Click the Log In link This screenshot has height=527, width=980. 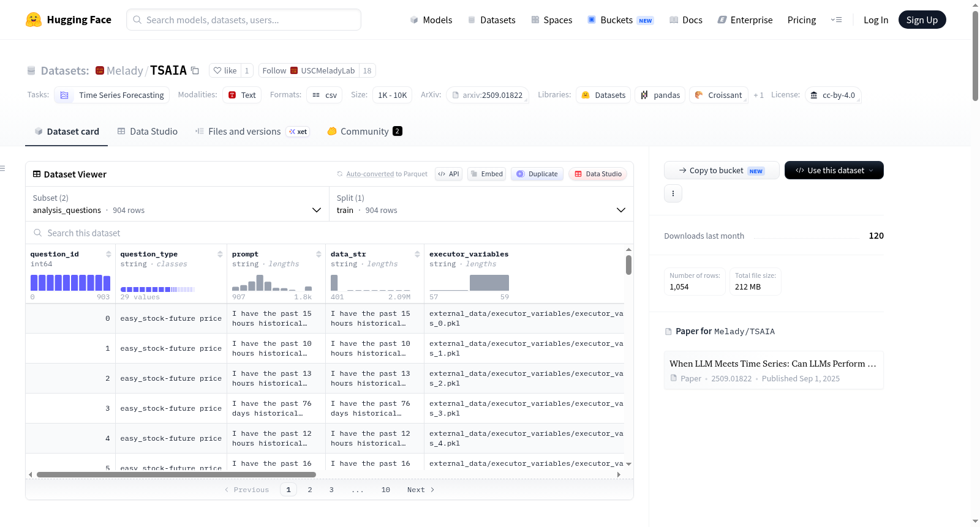pos(876,20)
